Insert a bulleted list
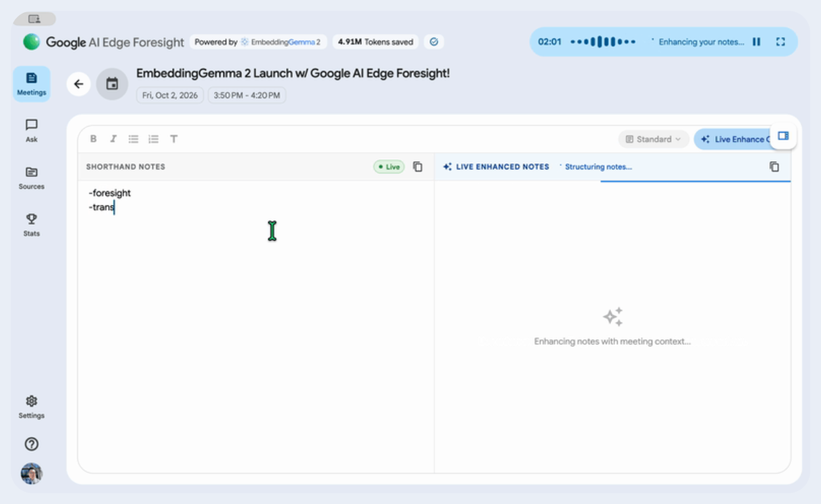This screenshot has height=504, width=821. click(133, 139)
